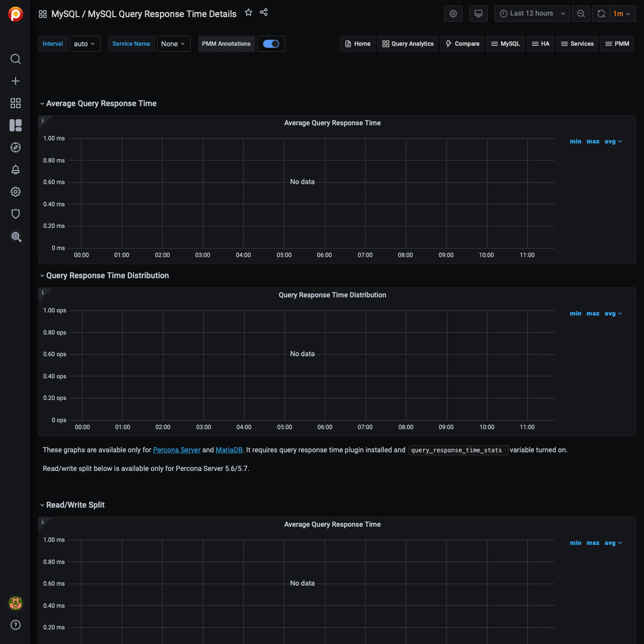Star this dashboard as favorite
644x644 pixels.
249,13
